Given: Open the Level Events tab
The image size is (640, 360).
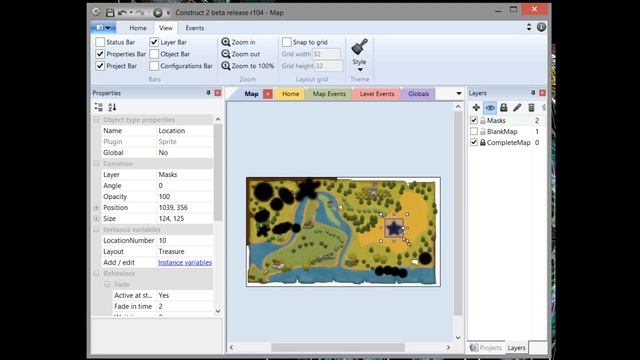Looking at the screenshot, I should click(377, 94).
